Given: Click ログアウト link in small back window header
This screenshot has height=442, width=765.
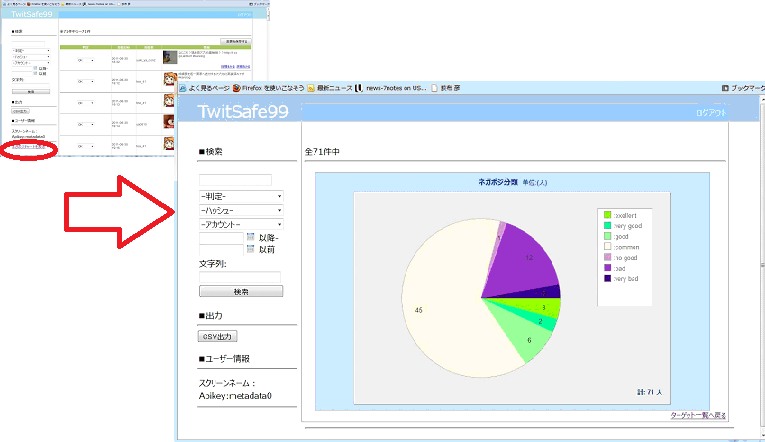Looking at the screenshot, I should pyautogui.click(x=244, y=15).
